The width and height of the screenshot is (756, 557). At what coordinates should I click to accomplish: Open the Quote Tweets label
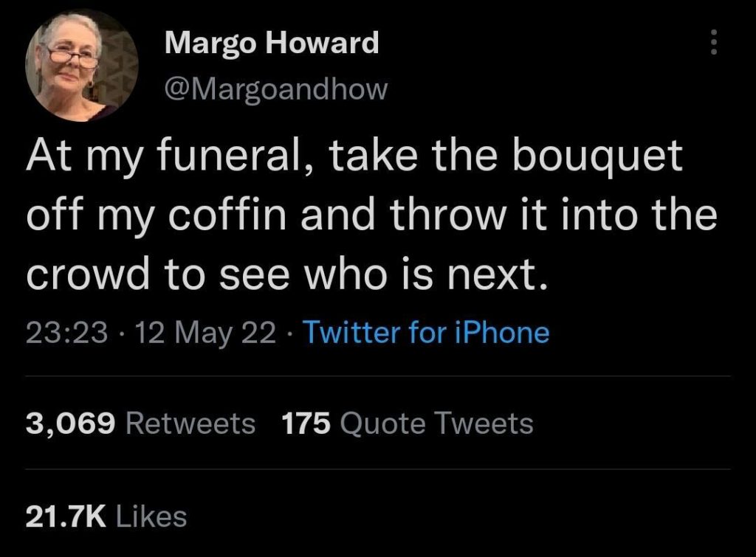439,423
